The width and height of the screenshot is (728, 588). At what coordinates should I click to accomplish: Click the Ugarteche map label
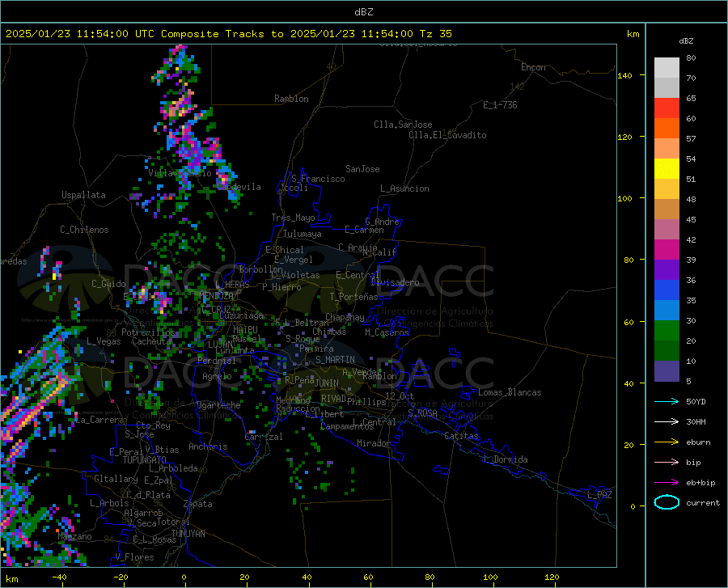pos(218,405)
